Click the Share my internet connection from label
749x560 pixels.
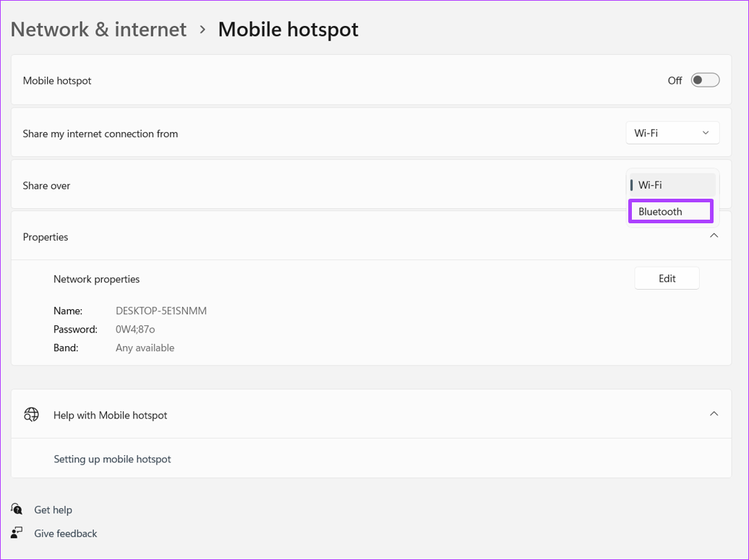100,134
